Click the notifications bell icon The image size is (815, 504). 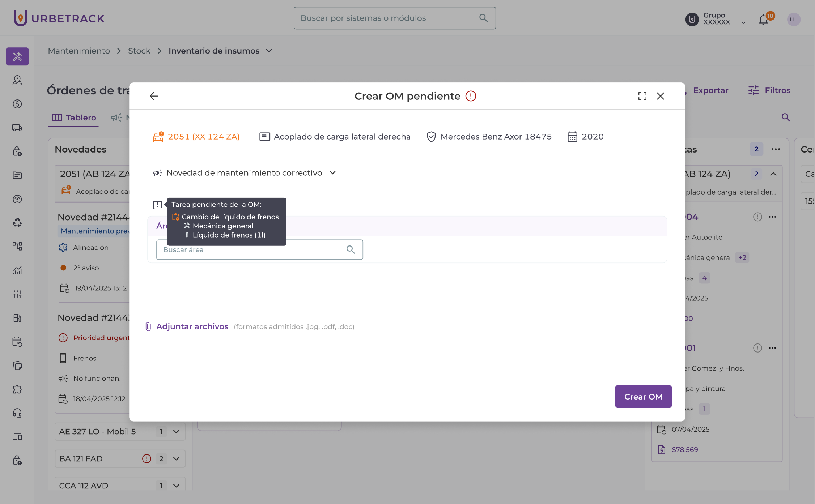(x=763, y=20)
